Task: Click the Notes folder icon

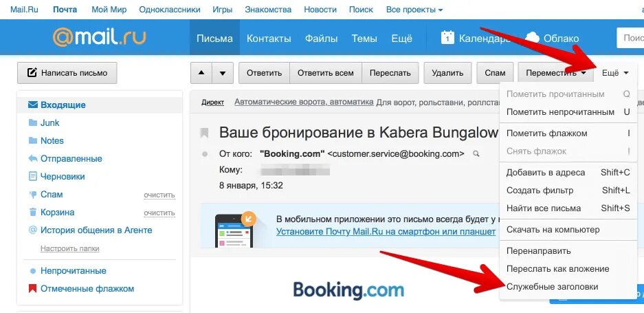Action: (x=33, y=140)
